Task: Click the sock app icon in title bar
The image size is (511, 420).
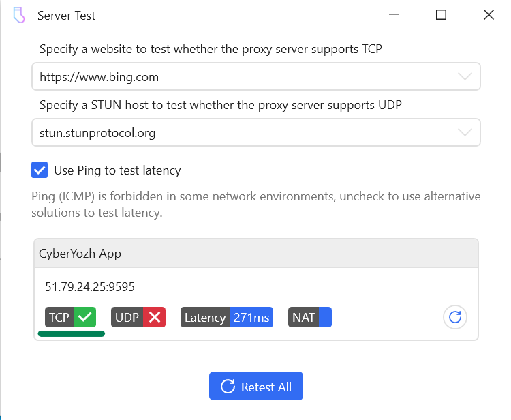Action: 18,15
